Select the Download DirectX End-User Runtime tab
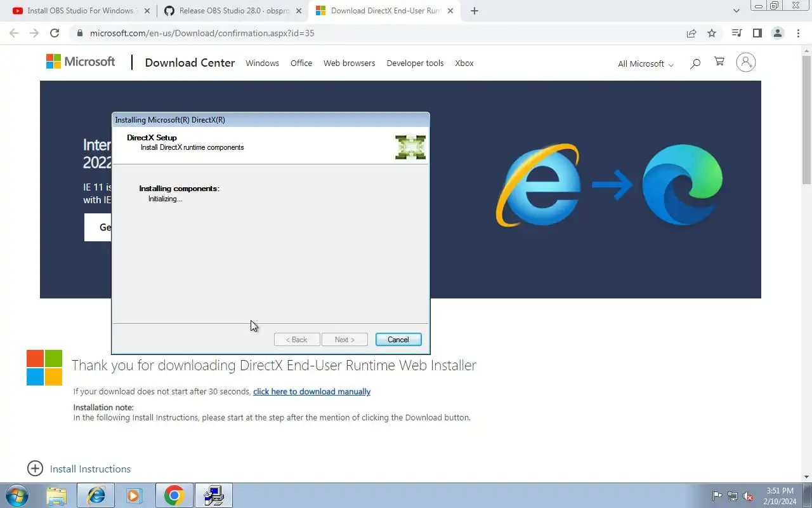Image resolution: width=812 pixels, height=508 pixels. click(385, 11)
